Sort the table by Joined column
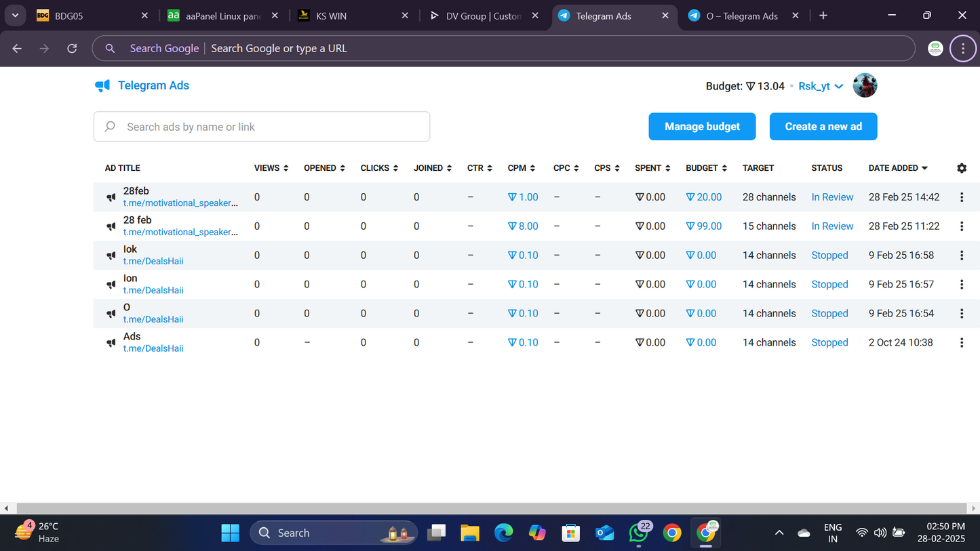 tap(433, 168)
